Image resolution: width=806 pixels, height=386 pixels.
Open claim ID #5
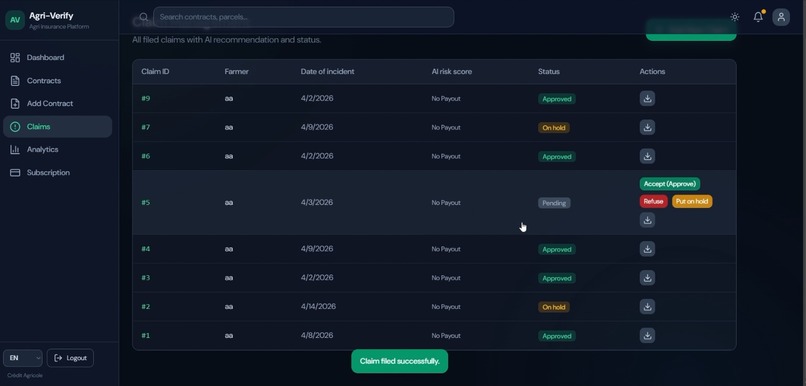point(145,203)
